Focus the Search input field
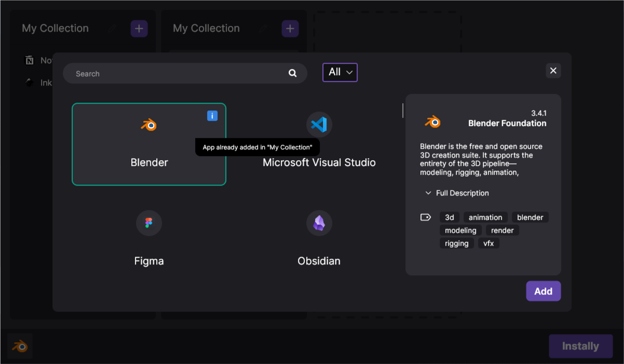624x364 pixels. [x=185, y=74]
